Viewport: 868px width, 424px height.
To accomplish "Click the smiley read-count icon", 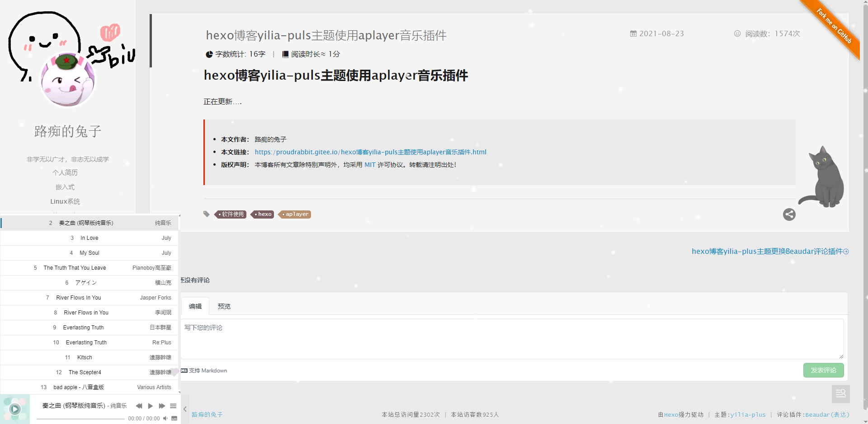I will (x=737, y=33).
